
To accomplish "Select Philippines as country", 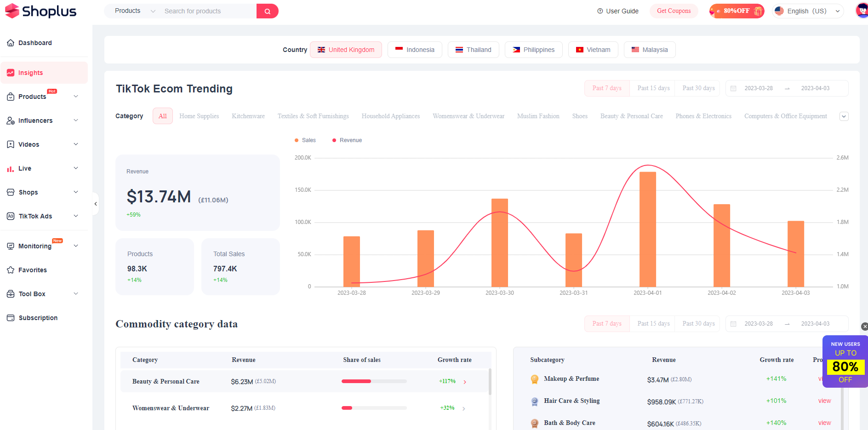I will 534,50.
